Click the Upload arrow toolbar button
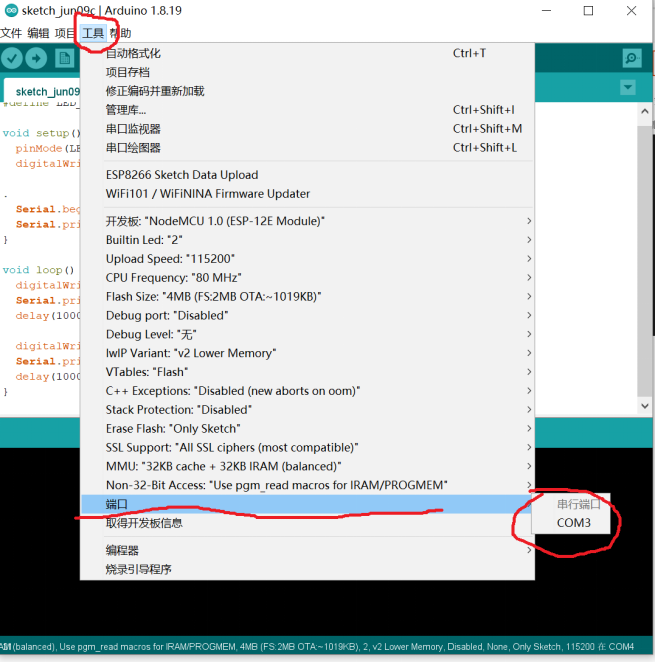 coord(36,58)
